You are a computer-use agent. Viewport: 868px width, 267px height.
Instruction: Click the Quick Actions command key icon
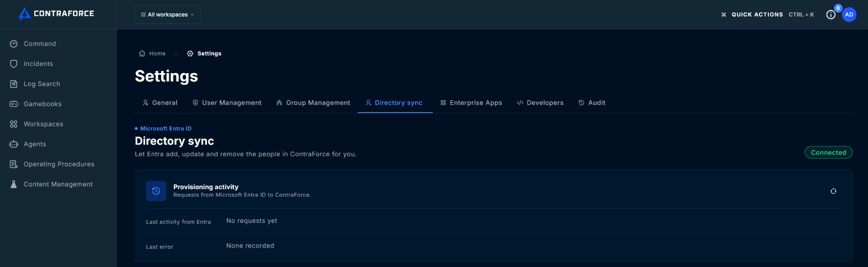click(x=724, y=15)
